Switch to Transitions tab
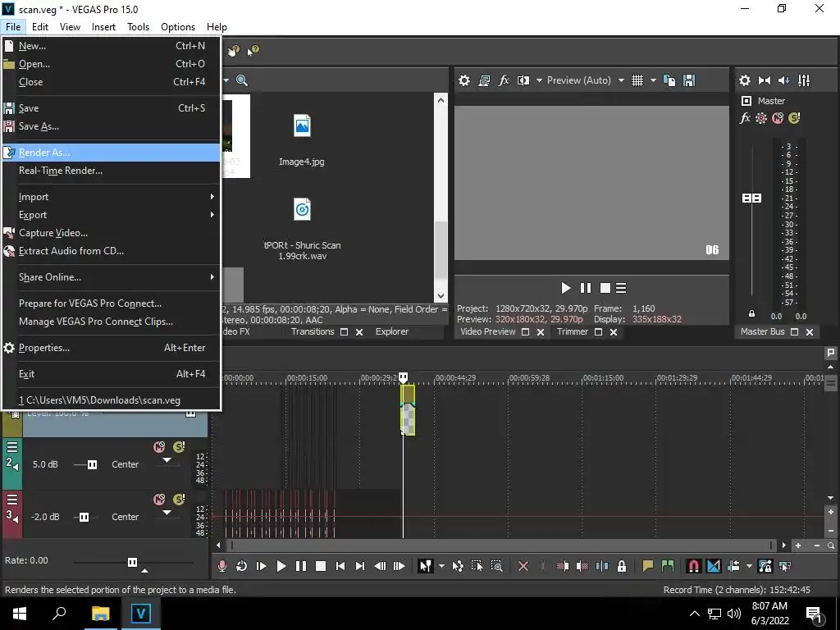Viewport: 840px width, 630px height. [x=313, y=331]
